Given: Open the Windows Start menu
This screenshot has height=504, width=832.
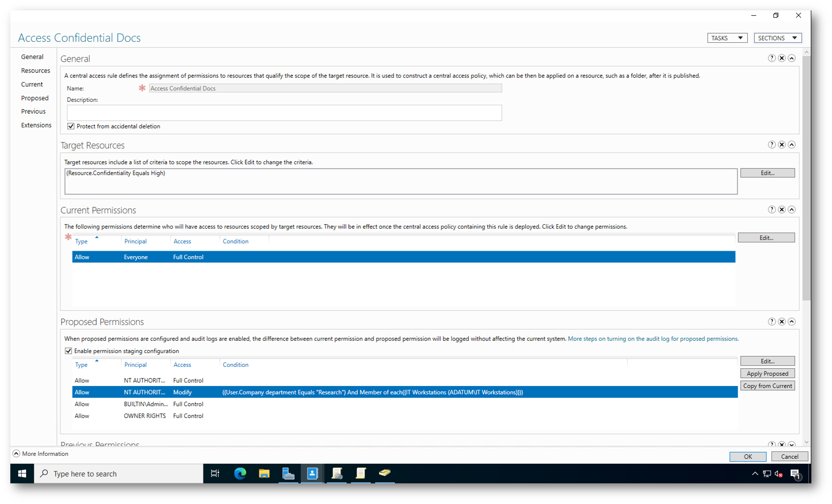Looking at the screenshot, I should click(x=22, y=474).
